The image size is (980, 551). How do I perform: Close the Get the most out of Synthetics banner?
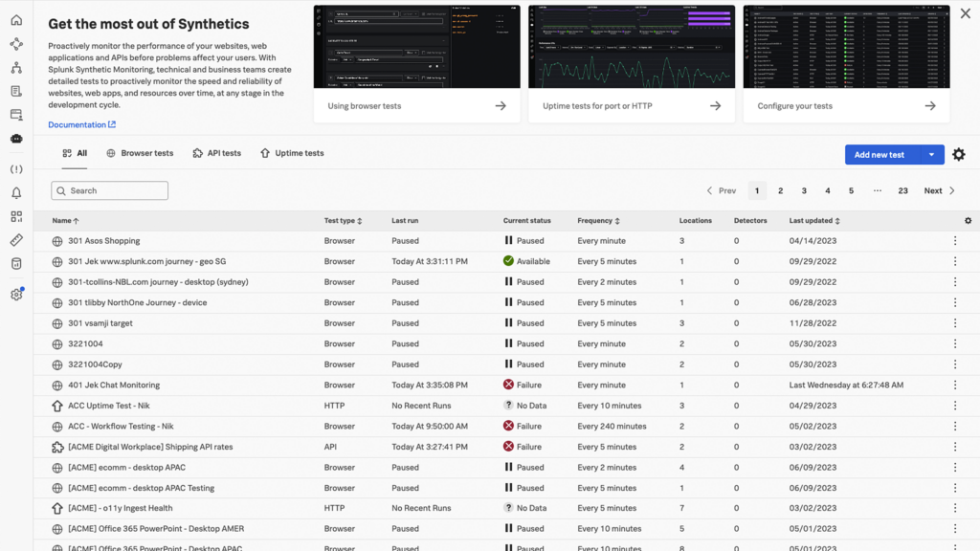click(x=965, y=14)
